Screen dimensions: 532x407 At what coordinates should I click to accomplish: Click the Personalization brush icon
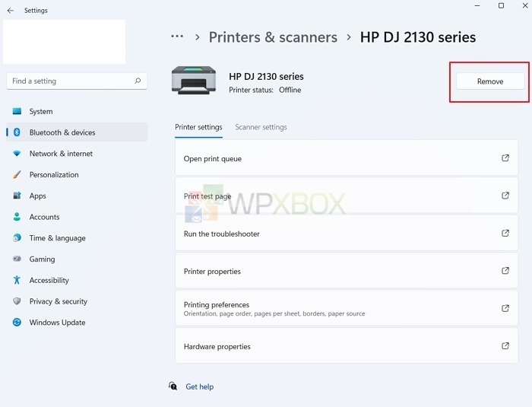pos(17,175)
